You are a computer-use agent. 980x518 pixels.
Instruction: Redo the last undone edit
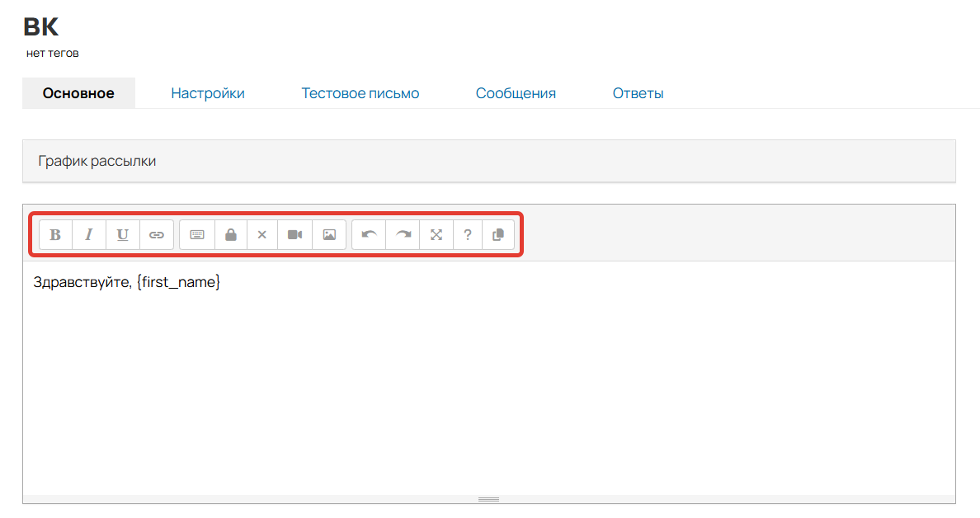point(403,235)
